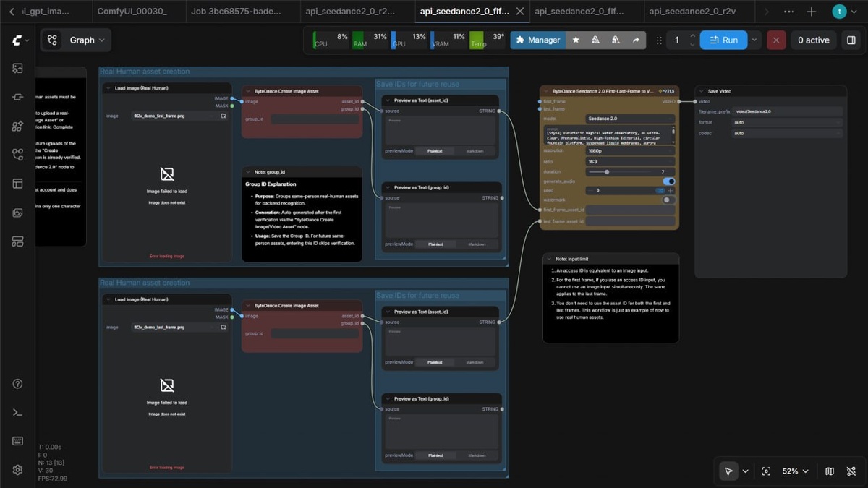
Task: Toggle the right side panel icon
Action: pos(851,40)
